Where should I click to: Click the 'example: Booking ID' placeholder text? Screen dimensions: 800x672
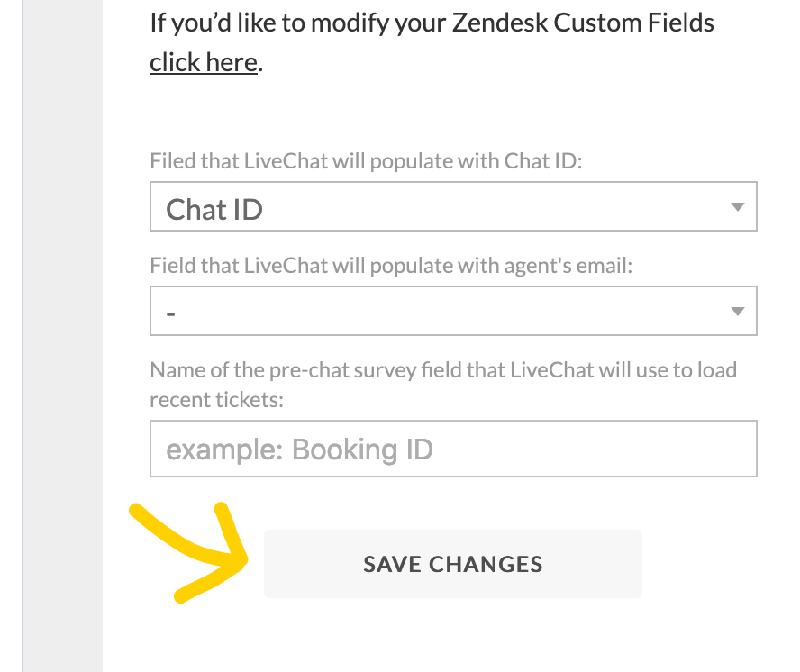(299, 450)
